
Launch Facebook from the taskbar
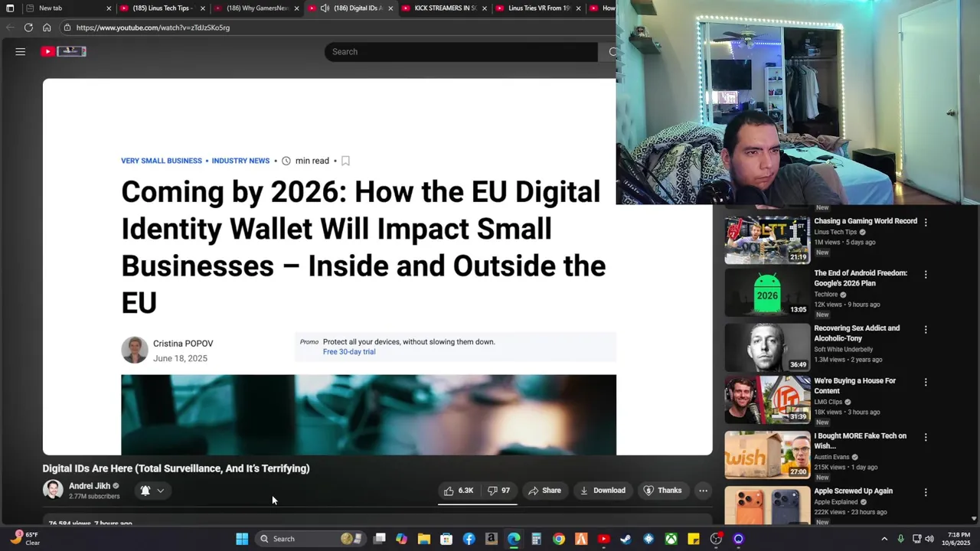click(x=469, y=539)
